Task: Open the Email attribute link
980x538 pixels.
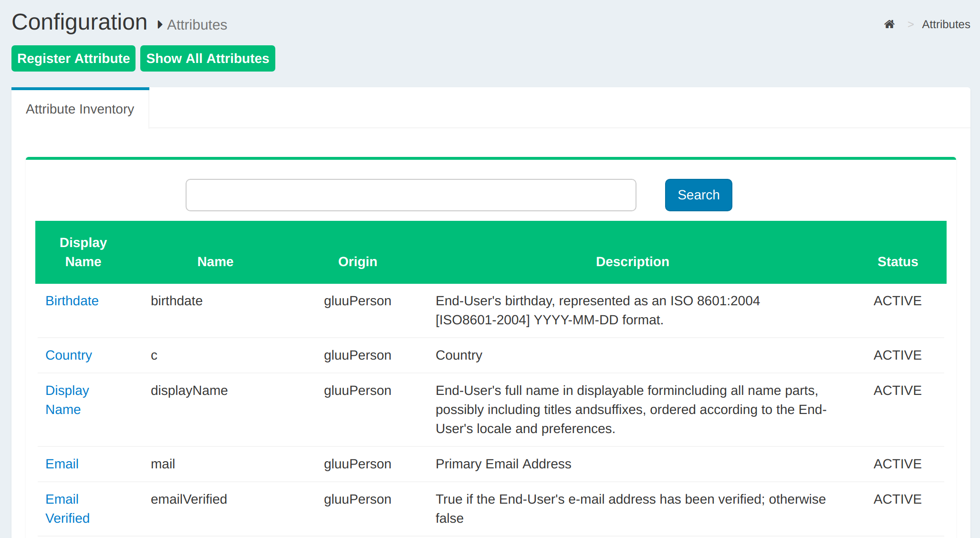Action: point(62,464)
